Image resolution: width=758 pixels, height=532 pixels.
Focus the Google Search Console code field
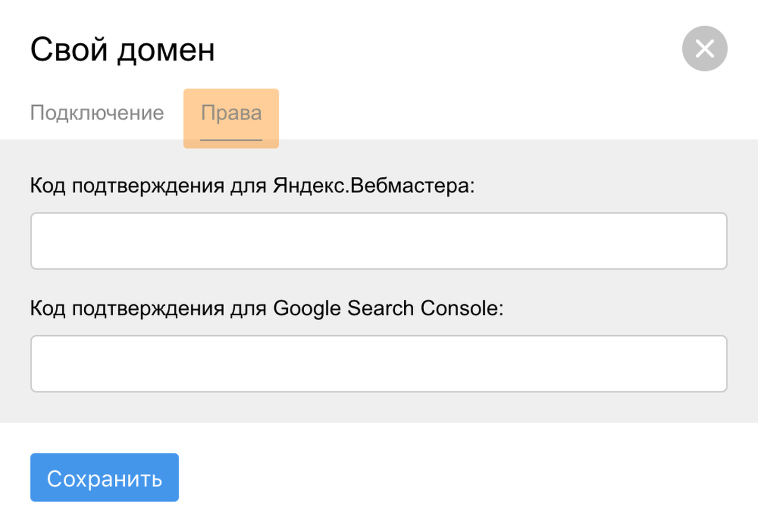pyautogui.click(x=378, y=364)
